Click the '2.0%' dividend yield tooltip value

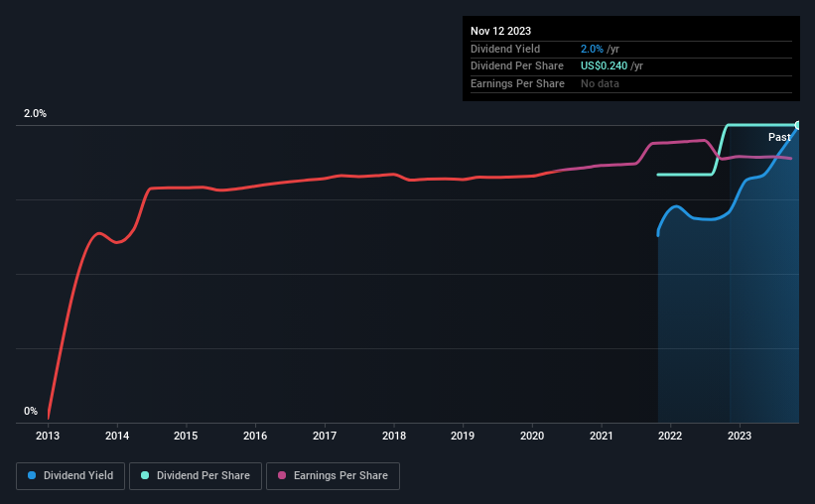click(592, 49)
